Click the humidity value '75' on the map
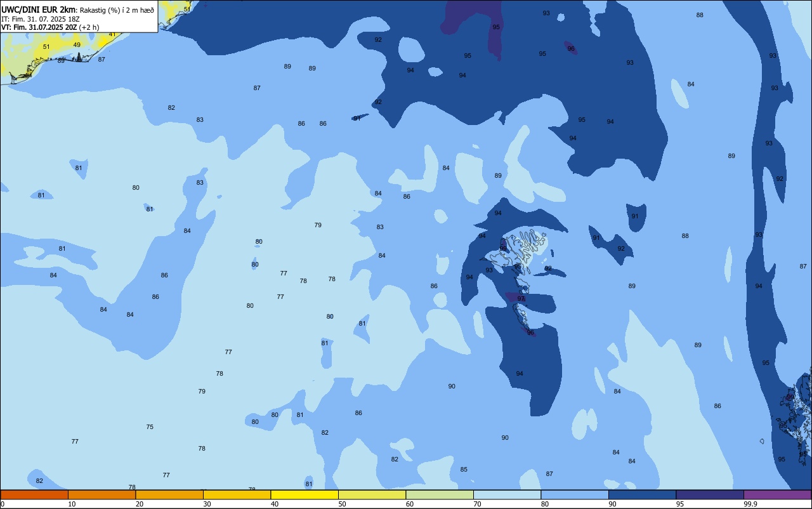The image size is (812, 509). click(150, 427)
